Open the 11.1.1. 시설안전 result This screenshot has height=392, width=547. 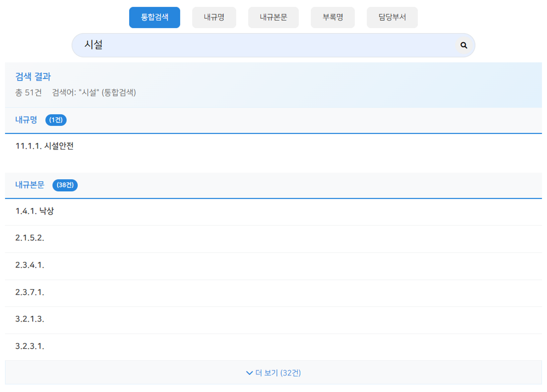[x=44, y=146]
